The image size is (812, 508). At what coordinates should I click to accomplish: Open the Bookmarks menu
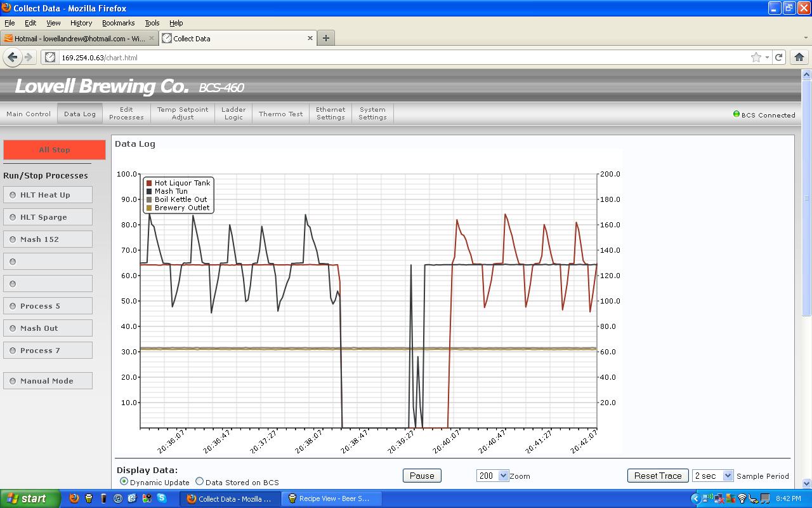(x=119, y=23)
